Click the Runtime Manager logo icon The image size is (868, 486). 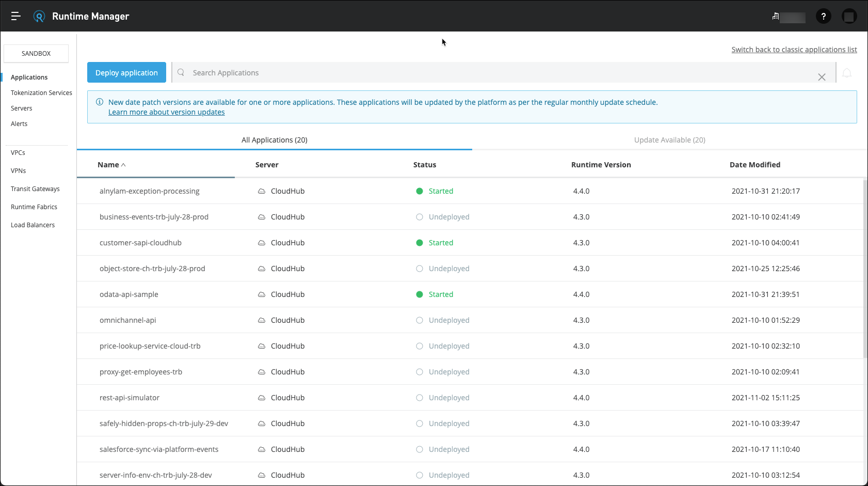click(x=39, y=17)
